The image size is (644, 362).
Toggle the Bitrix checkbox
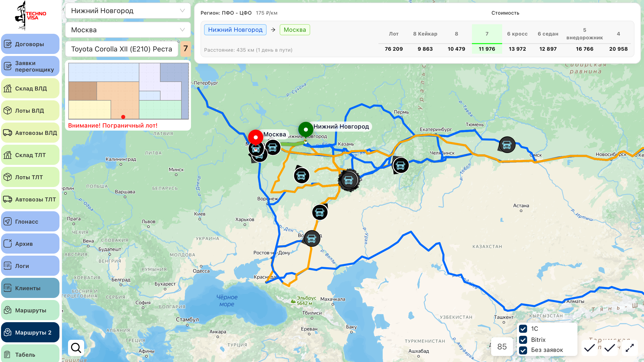click(523, 340)
